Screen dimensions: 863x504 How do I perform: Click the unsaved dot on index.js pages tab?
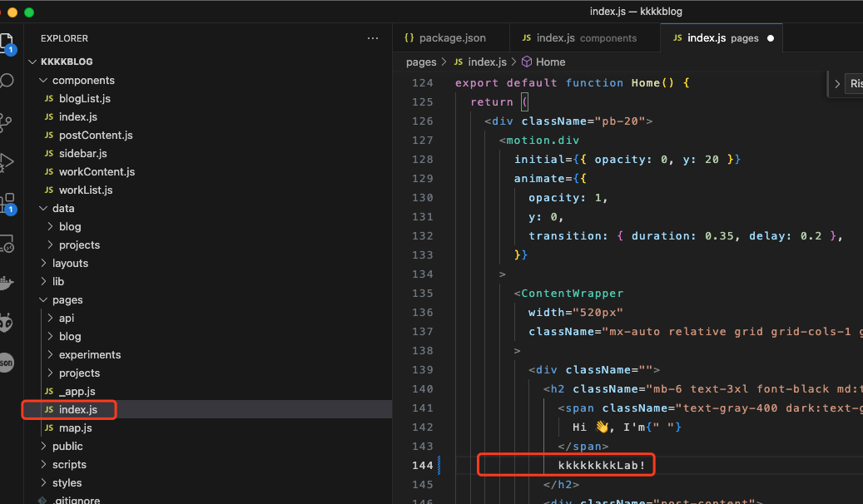pos(770,38)
